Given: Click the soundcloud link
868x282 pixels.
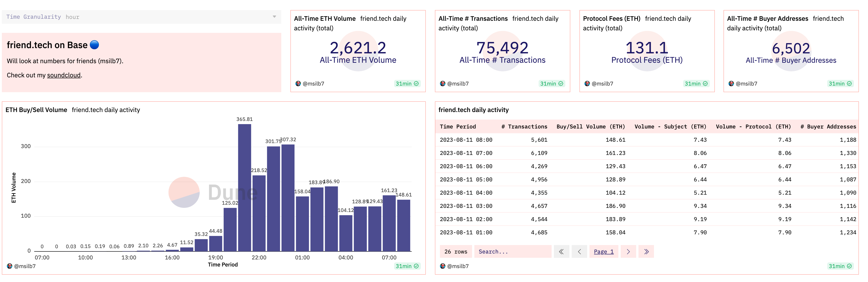Looking at the screenshot, I should pos(64,75).
